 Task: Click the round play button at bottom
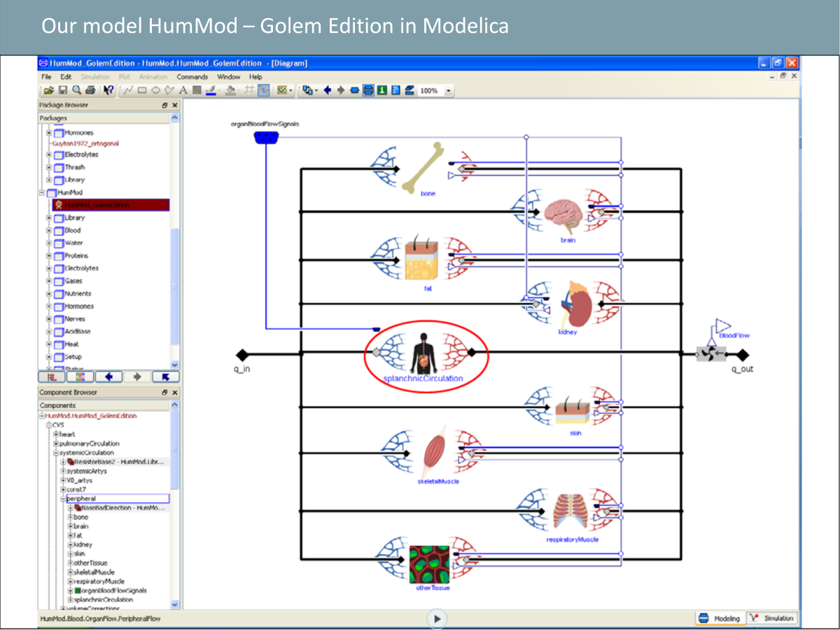436,618
